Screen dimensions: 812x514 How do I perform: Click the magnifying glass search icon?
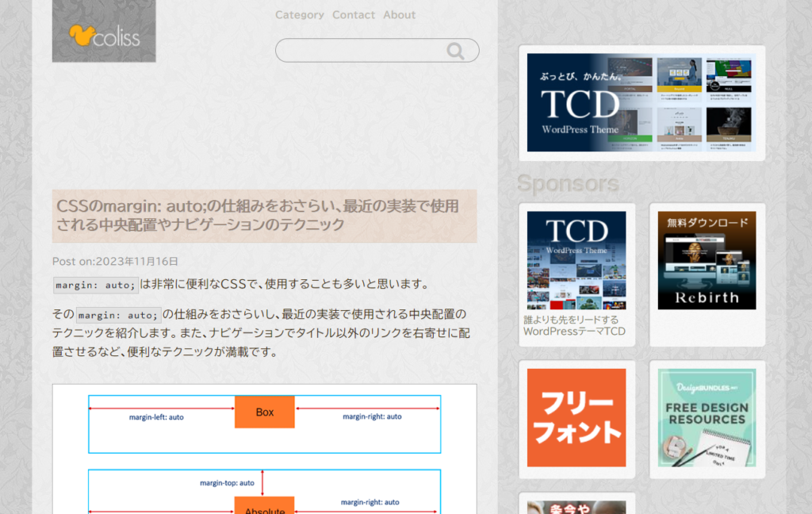point(455,51)
